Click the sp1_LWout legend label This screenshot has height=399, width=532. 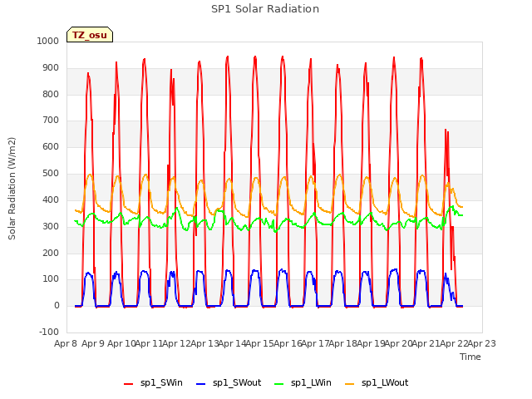[x=385, y=382]
